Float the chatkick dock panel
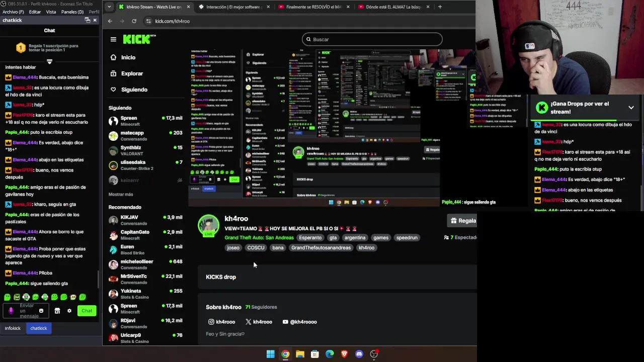Image resolution: width=644 pixels, height=362 pixels. pyautogui.click(x=87, y=20)
